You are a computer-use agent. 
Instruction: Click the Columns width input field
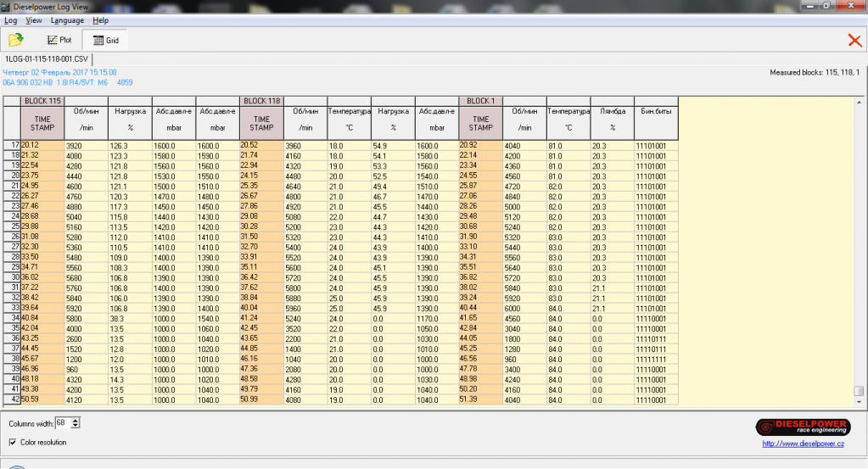[x=64, y=422]
